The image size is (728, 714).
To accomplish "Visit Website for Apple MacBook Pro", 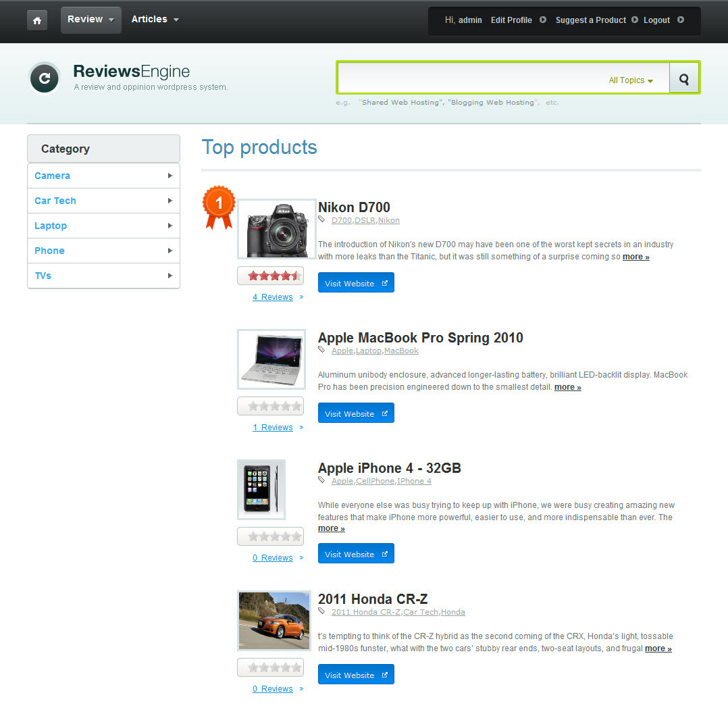I will click(x=356, y=413).
